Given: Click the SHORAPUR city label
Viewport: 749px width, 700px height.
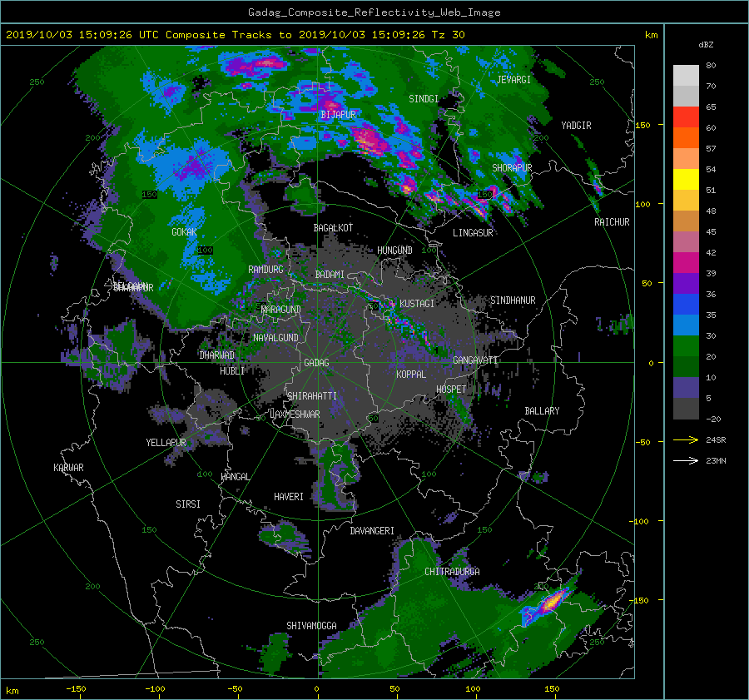Looking at the screenshot, I should (x=512, y=168).
